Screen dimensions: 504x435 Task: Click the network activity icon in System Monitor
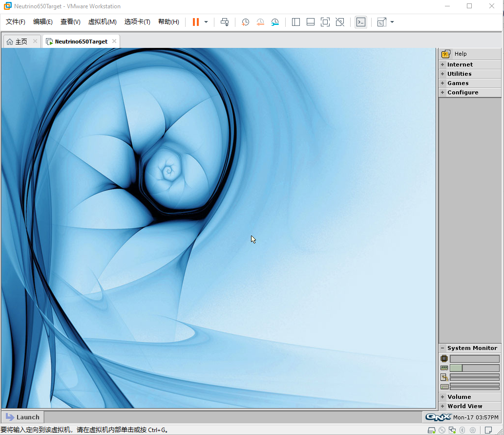pos(444,377)
